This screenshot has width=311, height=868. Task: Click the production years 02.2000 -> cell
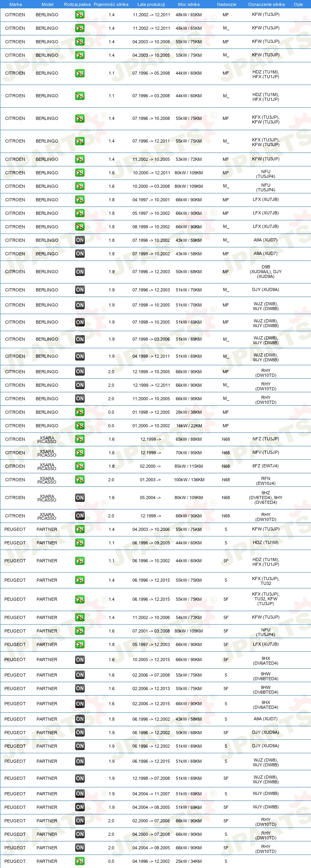click(150, 466)
